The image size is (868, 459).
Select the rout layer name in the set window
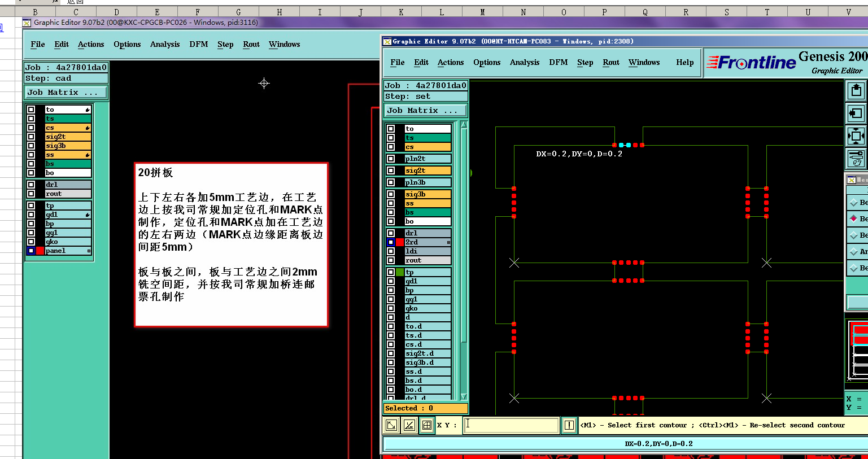tap(428, 260)
